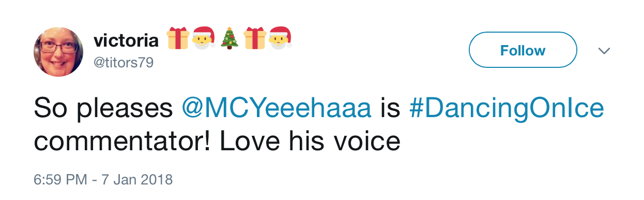Click the Christmas tree emoji
Image resolution: width=644 pixels, height=200 pixels.
(229, 39)
